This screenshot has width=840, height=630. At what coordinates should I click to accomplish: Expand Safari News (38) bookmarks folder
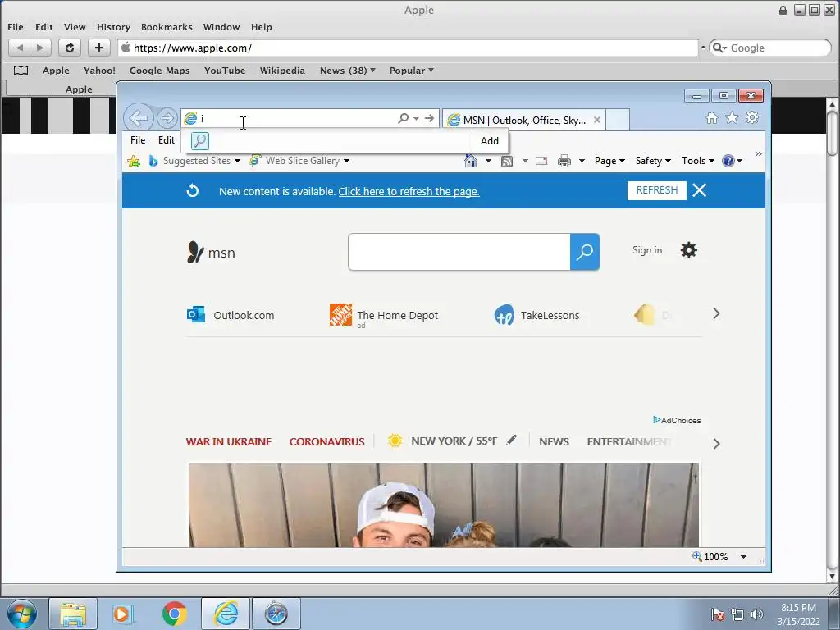coord(348,71)
